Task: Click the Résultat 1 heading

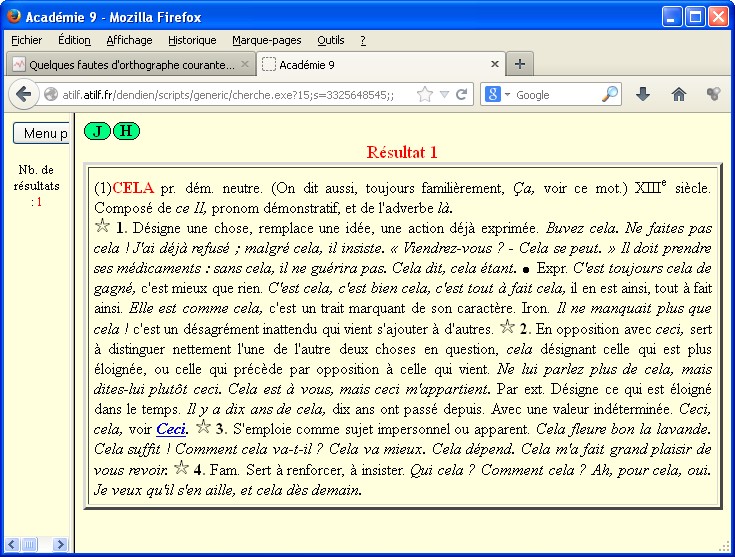Action: (402, 152)
